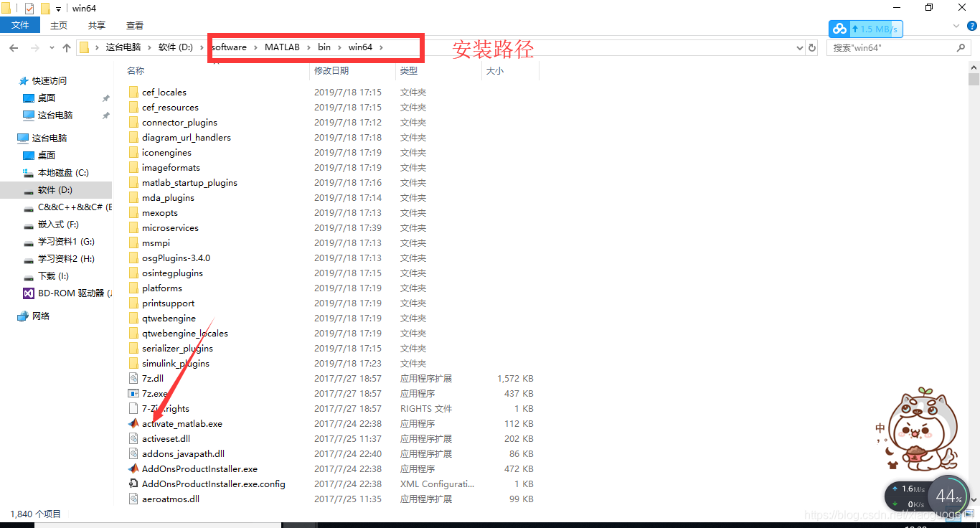The image size is (980, 528).
Task: Go back using the back arrow
Action: [x=14, y=47]
